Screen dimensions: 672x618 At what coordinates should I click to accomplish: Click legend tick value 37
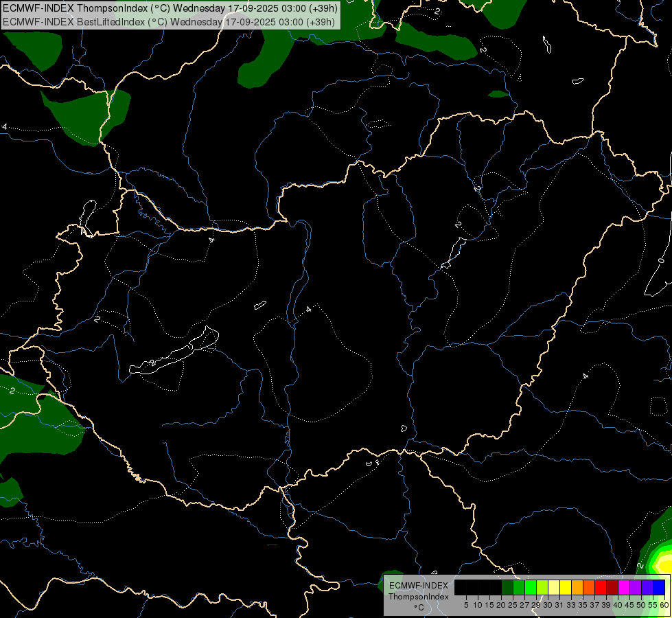pos(594,605)
